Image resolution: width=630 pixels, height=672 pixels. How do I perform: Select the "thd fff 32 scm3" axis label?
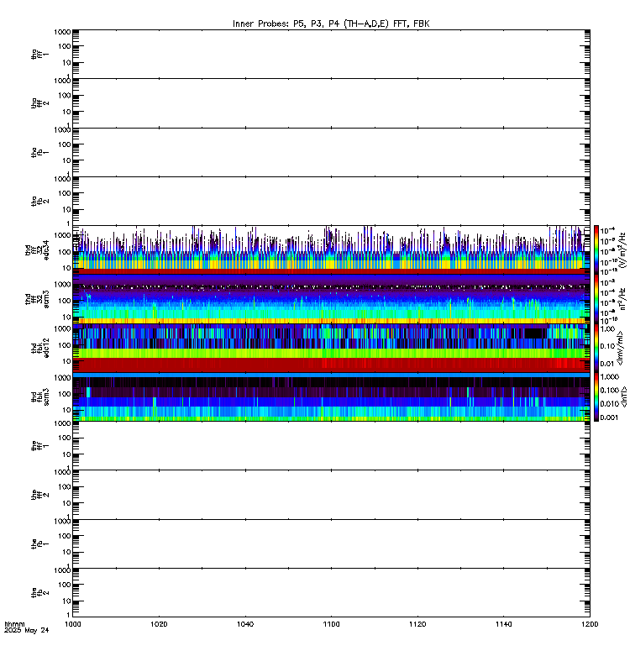point(37,299)
